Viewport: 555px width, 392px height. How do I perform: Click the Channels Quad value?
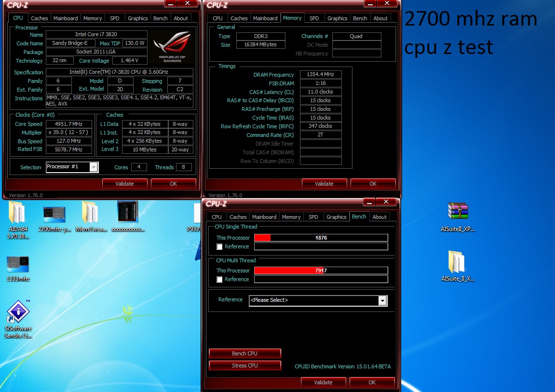click(x=356, y=36)
